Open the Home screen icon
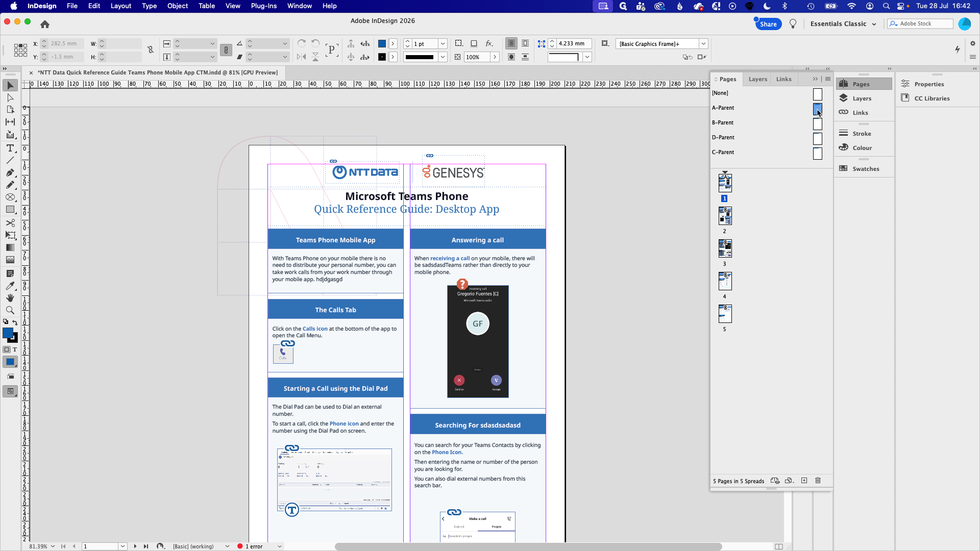980x551 pixels. point(45,24)
